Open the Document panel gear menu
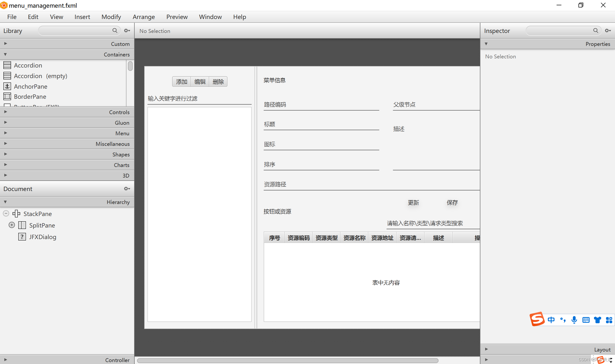615x364 pixels. click(x=127, y=189)
